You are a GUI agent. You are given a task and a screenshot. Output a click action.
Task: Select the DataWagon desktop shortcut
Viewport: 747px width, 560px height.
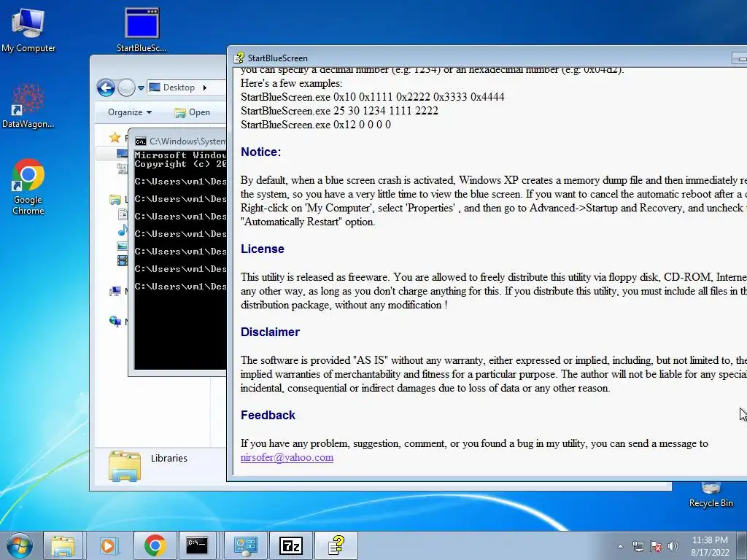(28, 106)
